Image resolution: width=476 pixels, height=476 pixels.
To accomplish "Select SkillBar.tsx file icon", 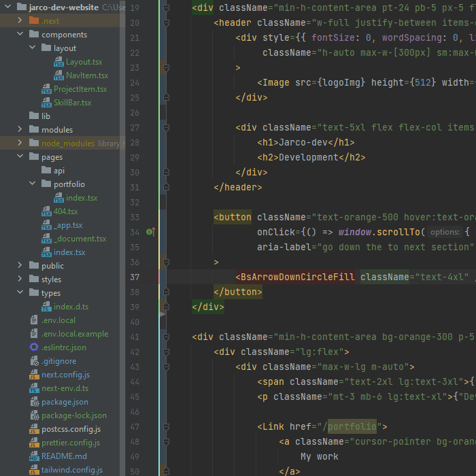I will click(46, 103).
